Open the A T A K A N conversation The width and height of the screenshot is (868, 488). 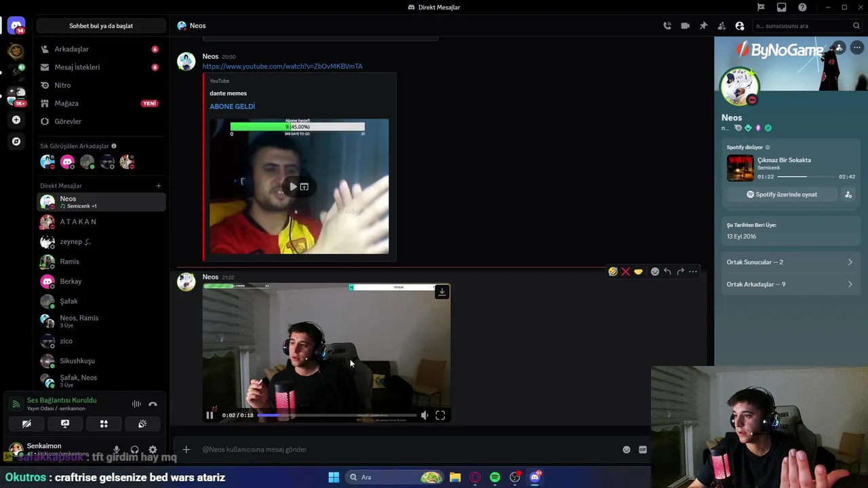(101, 222)
